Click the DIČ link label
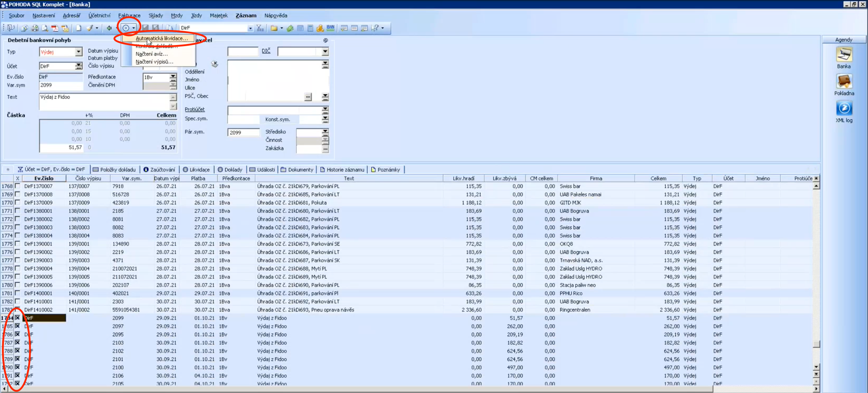Image resolution: width=868 pixels, height=393 pixels. (266, 51)
